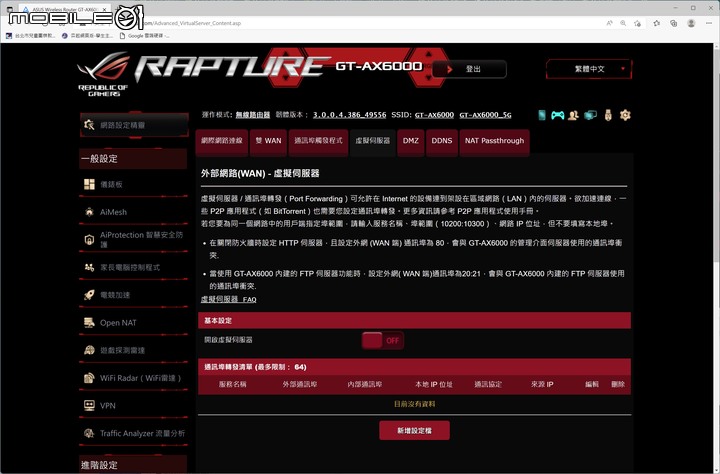Click the 基本設定 section header
Viewport: 720px width, 474px height.
(414, 320)
